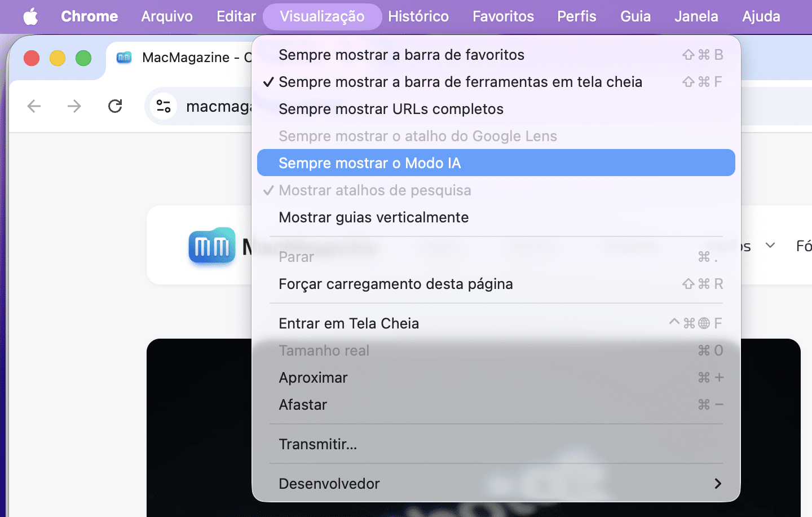Click the MacMagazine tab favicon
This screenshot has height=517, width=812.
[x=124, y=58]
